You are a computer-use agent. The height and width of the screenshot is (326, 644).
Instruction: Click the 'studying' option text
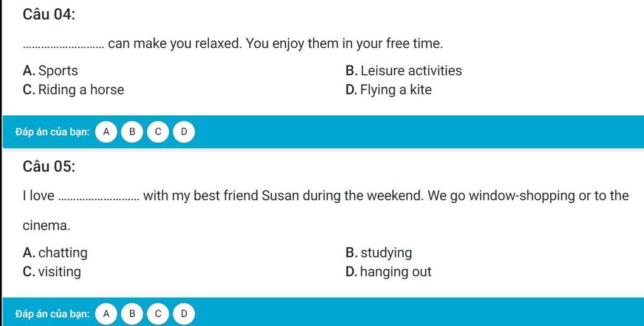(x=386, y=253)
